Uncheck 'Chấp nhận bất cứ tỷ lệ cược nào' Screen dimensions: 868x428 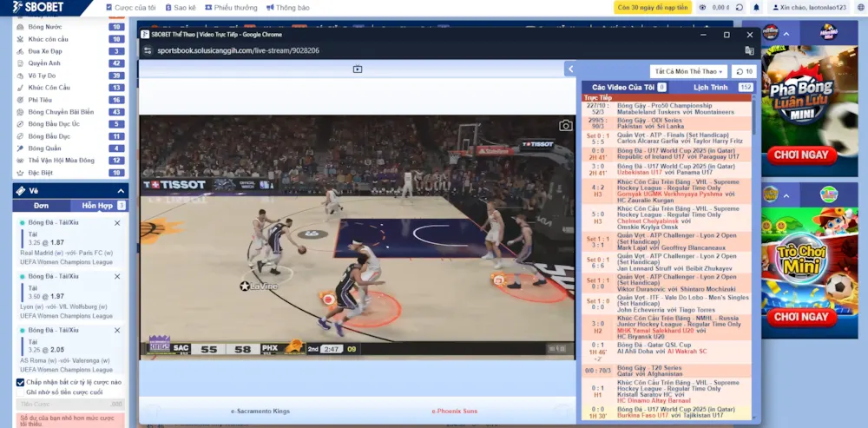coord(20,382)
